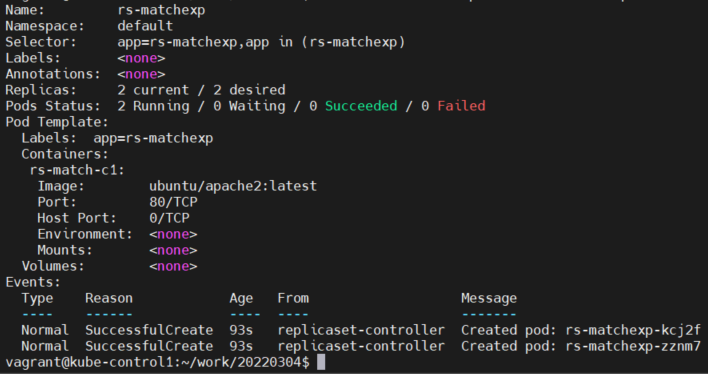Click the 'Message' column header
This screenshot has width=708, height=374.
pyautogui.click(x=489, y=299)
